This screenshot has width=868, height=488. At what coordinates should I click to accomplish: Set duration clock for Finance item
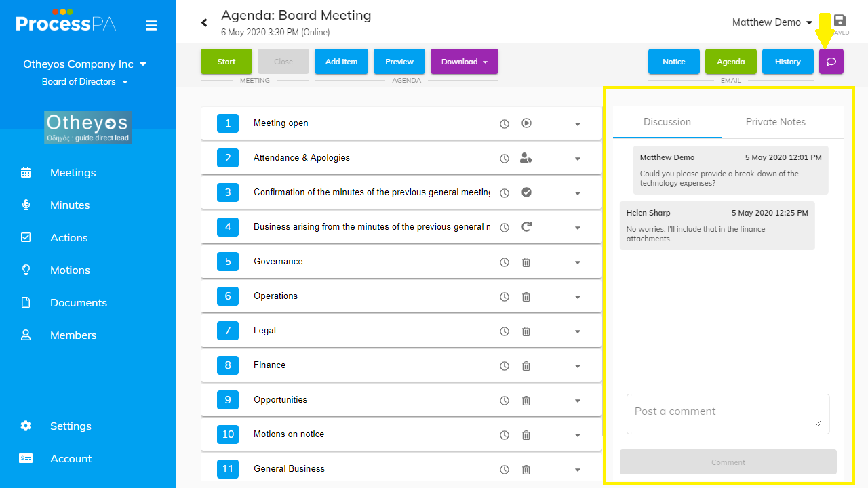(x=505, y=366)
